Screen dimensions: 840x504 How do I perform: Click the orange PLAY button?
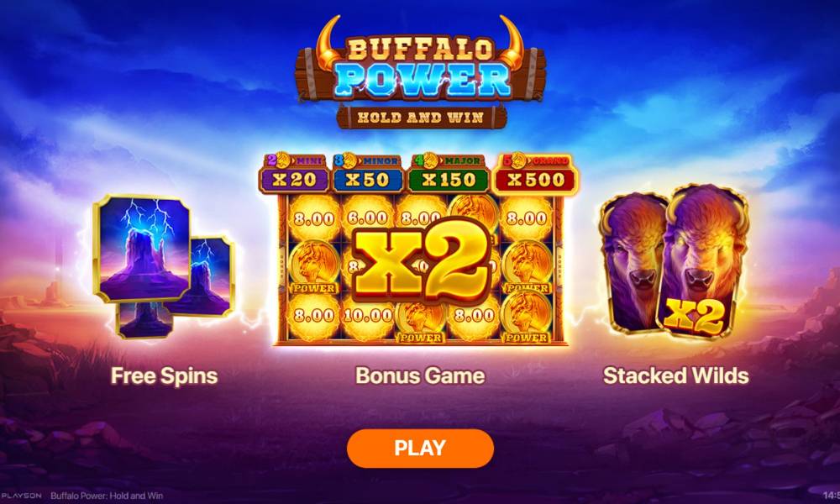tap(420, 449)
